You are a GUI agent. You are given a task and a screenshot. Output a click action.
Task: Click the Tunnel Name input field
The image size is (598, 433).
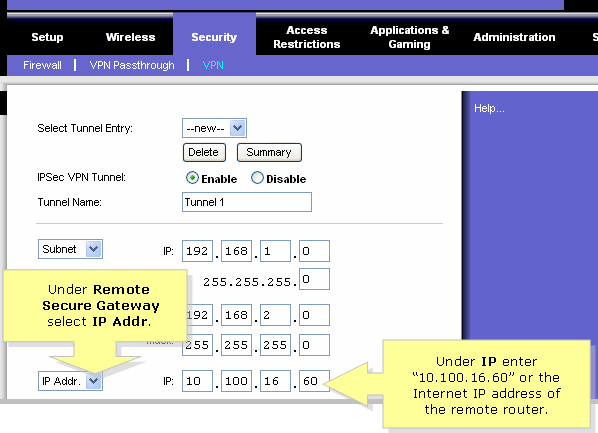click(247, 202)
